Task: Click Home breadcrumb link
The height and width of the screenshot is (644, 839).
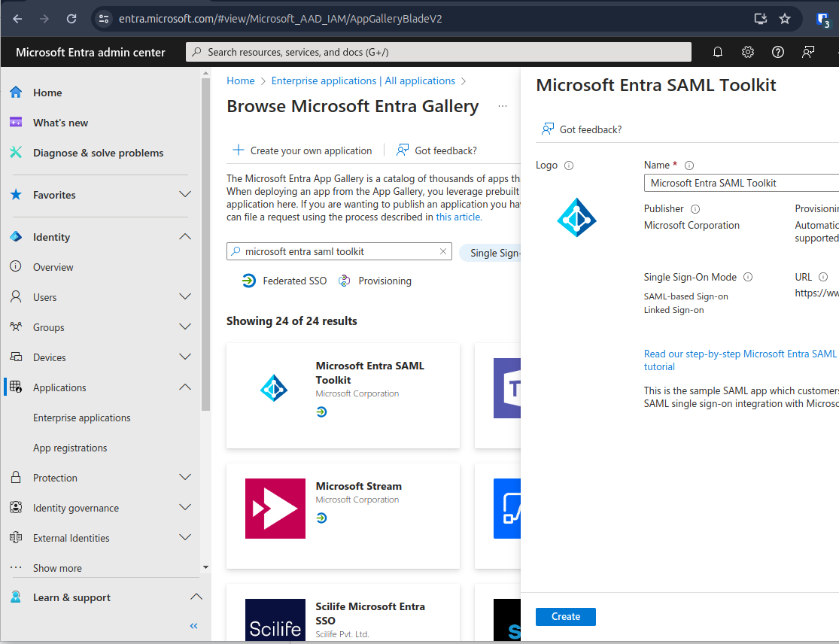Action: click(x=241, y=80)
